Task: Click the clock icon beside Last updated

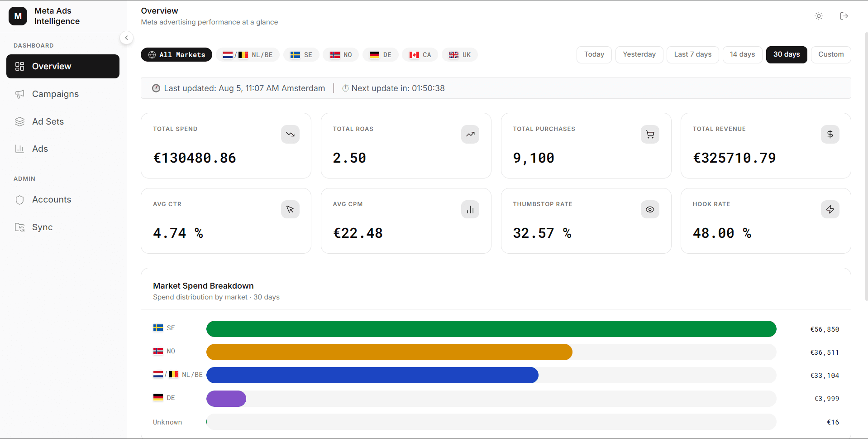Action: (x=156, y=88)
